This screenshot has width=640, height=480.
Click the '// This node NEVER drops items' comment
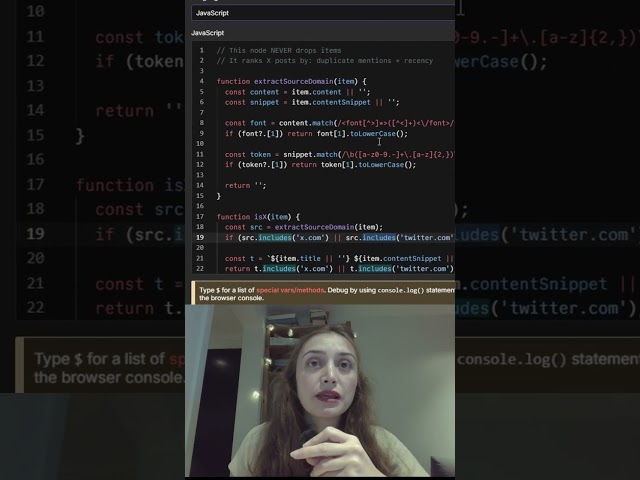coord(279,51)
